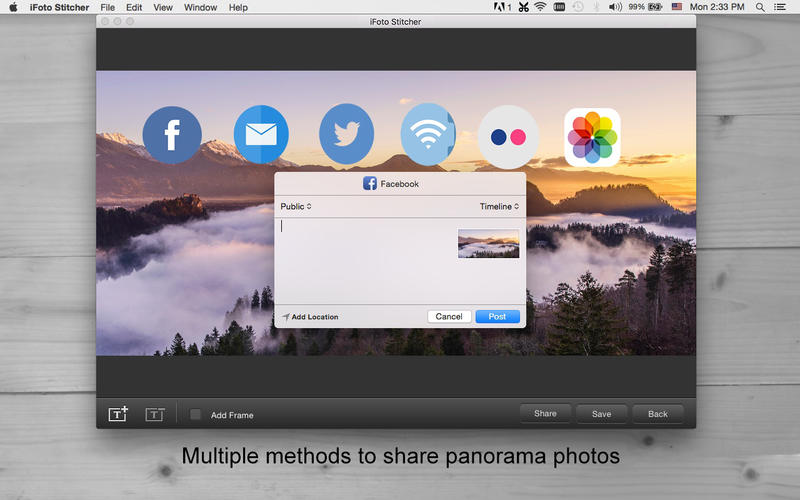
Task: Open the File menu
Action: [108, 7]
